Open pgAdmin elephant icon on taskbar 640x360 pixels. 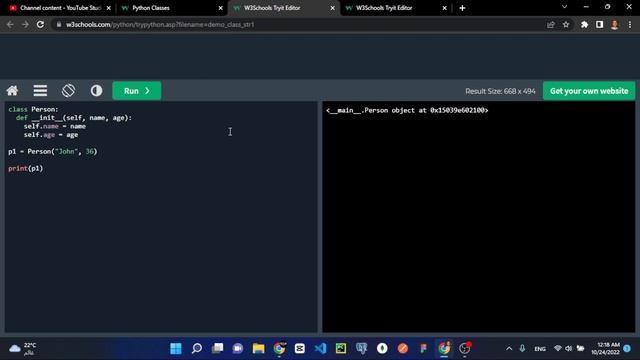(362, 348)
